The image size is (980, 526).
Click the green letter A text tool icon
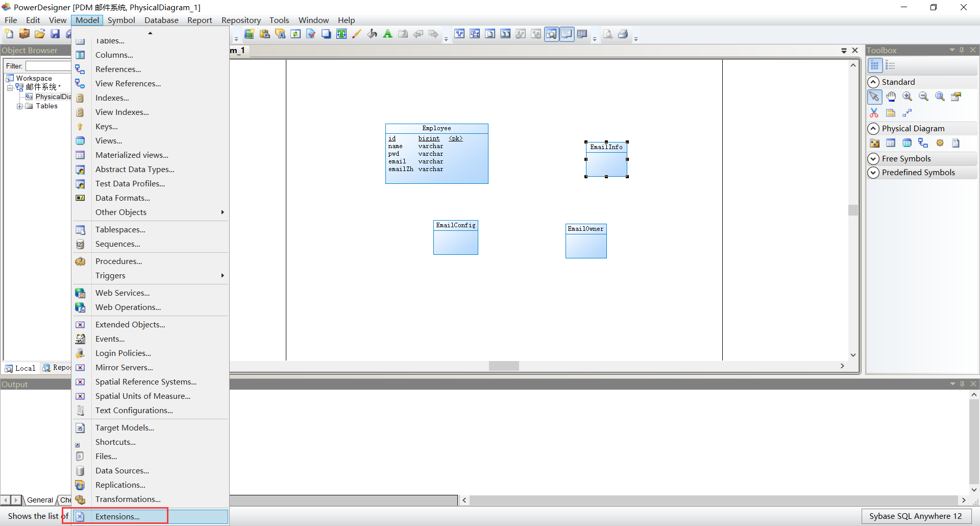coord(388,34)
